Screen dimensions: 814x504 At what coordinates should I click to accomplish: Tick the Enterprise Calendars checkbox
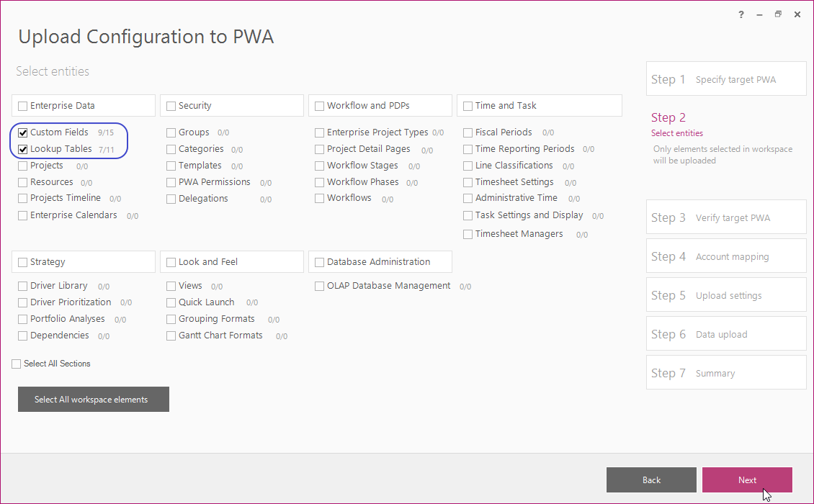(23, 215)
